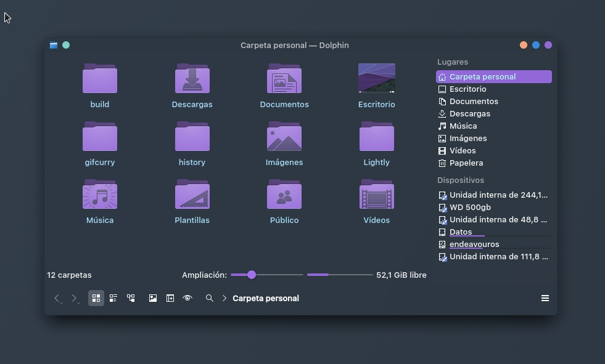Image resolution: width=605 pixels, height=364 pixels.
Task: Click the Lugares section header
Action: (x=453, y=62)
